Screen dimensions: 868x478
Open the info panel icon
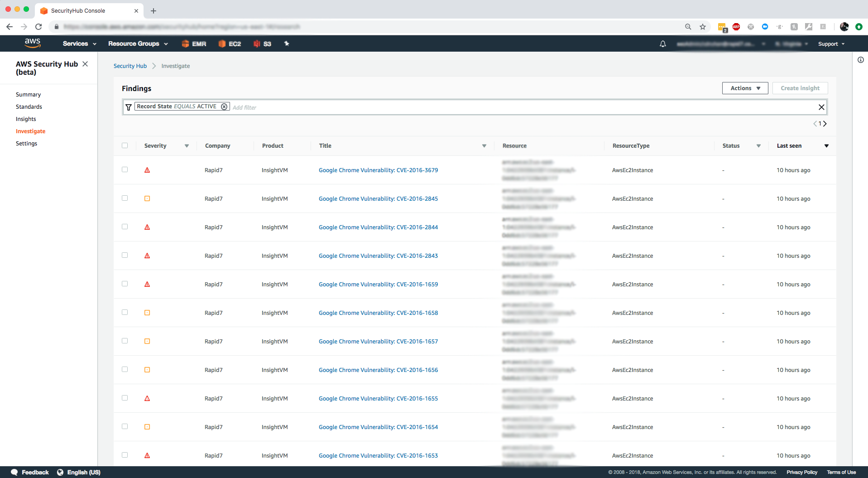(860, 60)
